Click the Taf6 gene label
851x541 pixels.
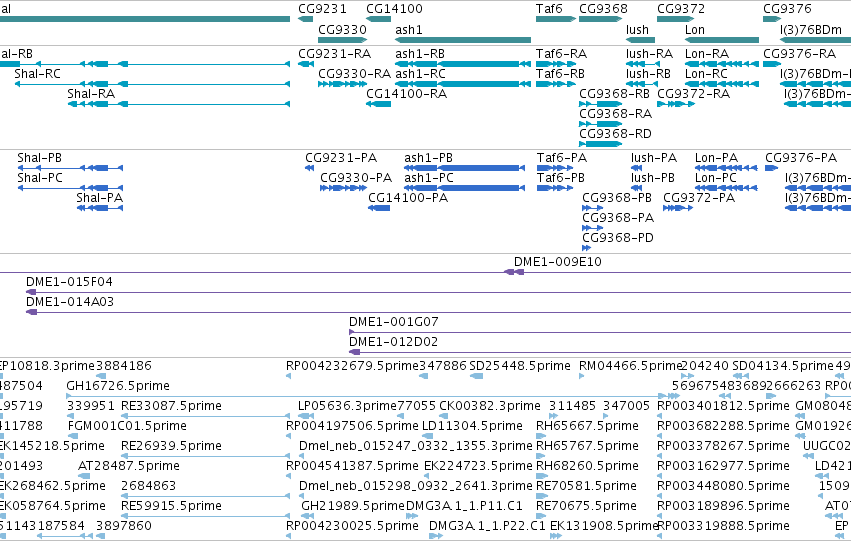(549, 9)
